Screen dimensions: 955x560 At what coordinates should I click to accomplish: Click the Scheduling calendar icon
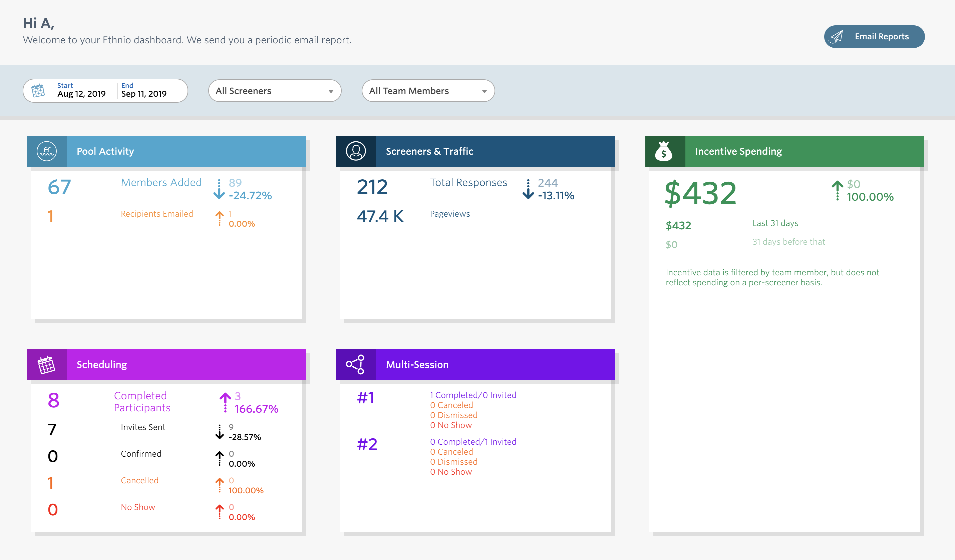46,365
